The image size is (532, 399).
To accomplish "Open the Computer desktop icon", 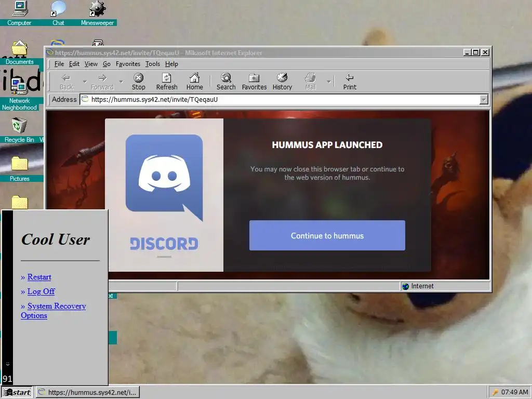I will 19,13.
